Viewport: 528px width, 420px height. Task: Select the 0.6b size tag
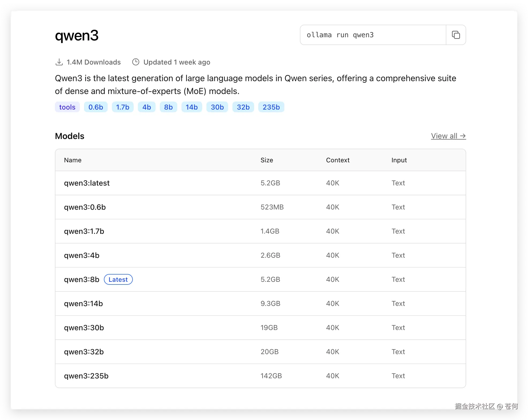pyautogui.click(x=96, y=107)
